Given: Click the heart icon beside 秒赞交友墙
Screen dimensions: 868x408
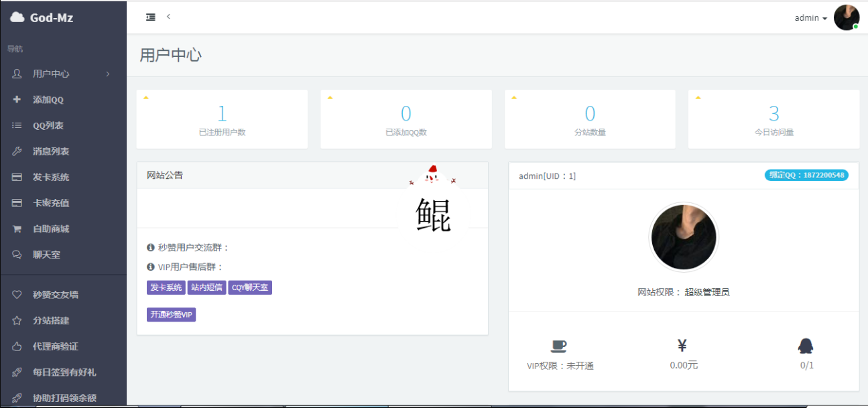Looking at the screenshot, I should tap(17, 295).
